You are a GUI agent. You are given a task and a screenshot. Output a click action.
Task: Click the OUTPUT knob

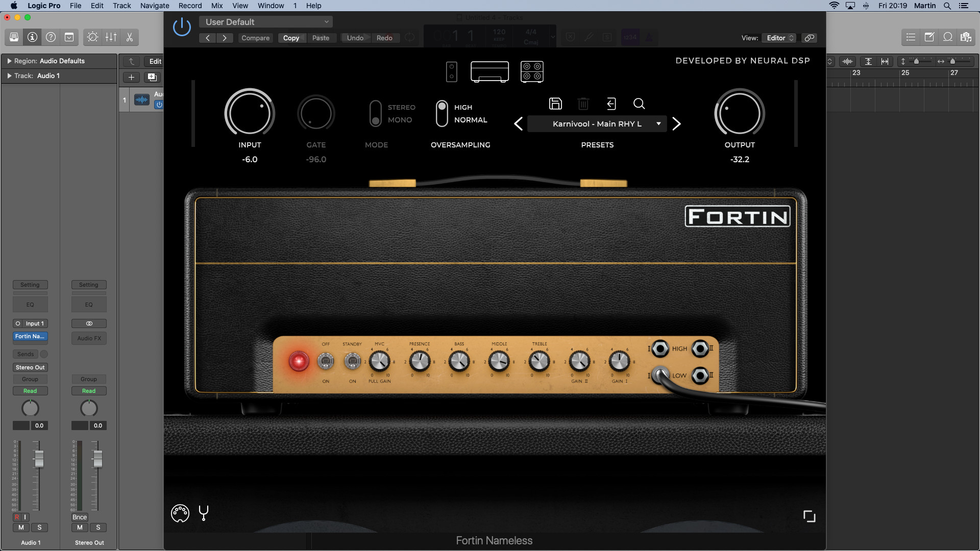click(740, 113)
